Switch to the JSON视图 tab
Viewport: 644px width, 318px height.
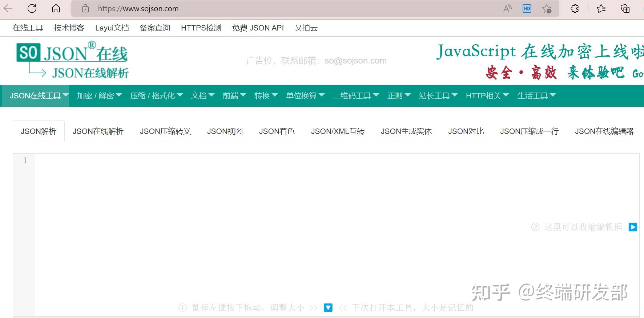pos(225,131)
